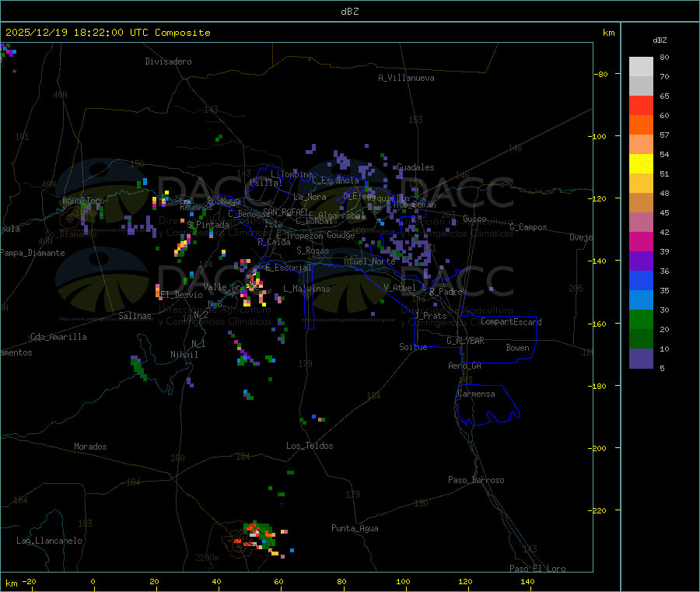The image size is (700, 592).
Task: Click the Cda_Amarilla location label
Action: click(58, 337)
